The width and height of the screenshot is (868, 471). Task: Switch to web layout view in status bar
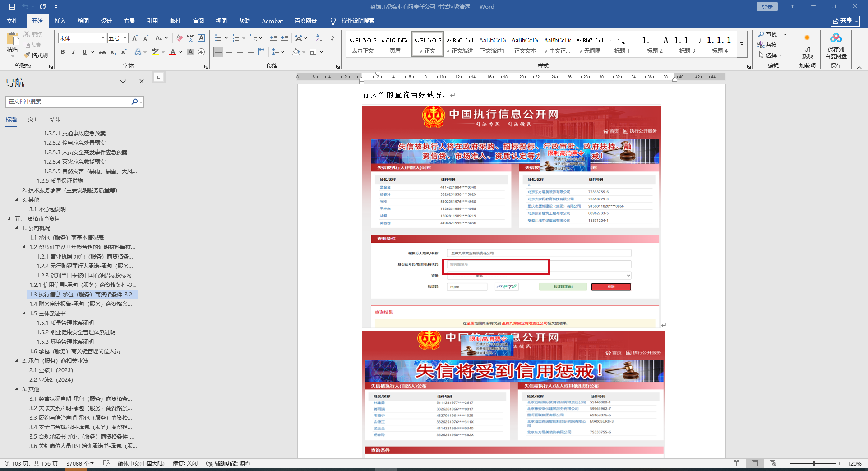coord(773,463)
